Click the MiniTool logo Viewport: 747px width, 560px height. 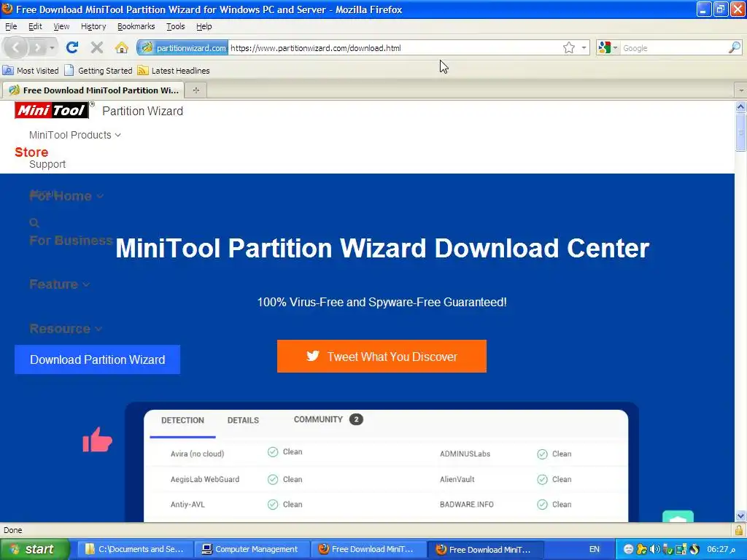pos(52,111)
